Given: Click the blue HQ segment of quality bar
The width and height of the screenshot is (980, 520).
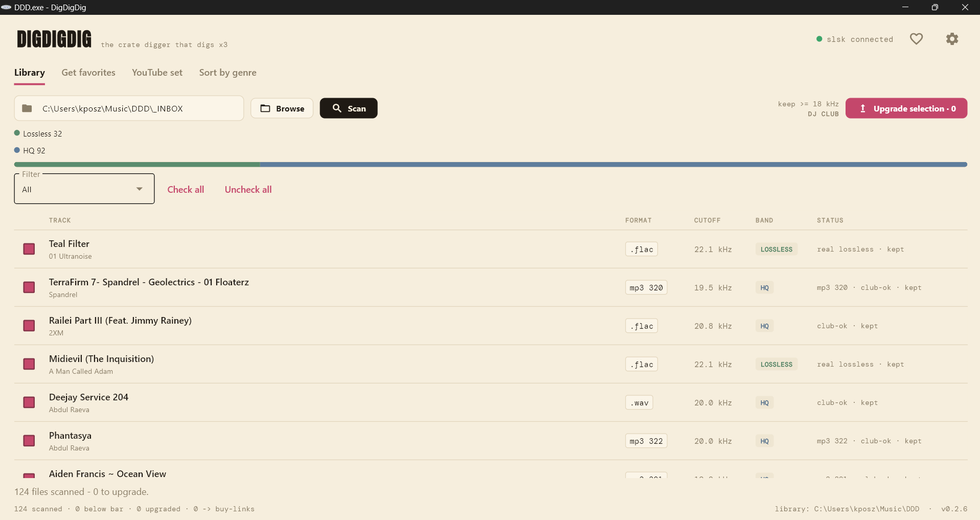Looking at the screenshot, I should click(x=613, y=165).
